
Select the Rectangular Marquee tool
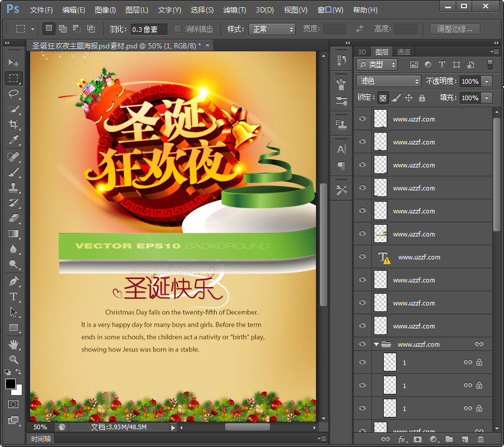(x=14, y=78)
